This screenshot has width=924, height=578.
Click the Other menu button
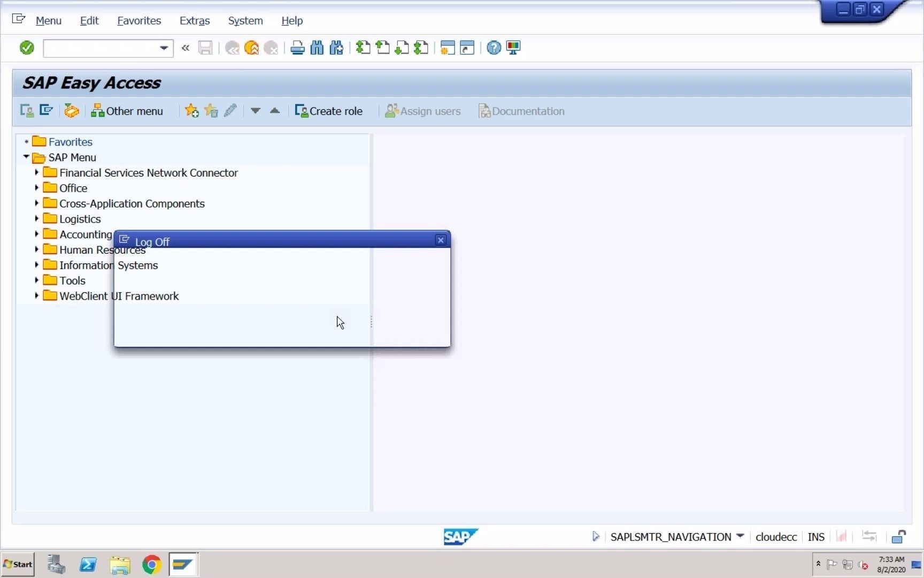[127, 111]
